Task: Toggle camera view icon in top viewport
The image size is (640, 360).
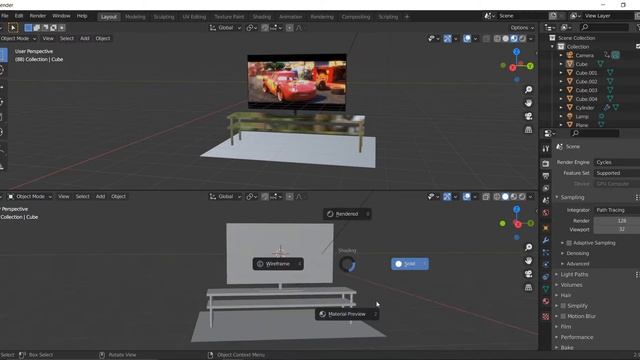Action: [529, 116]
